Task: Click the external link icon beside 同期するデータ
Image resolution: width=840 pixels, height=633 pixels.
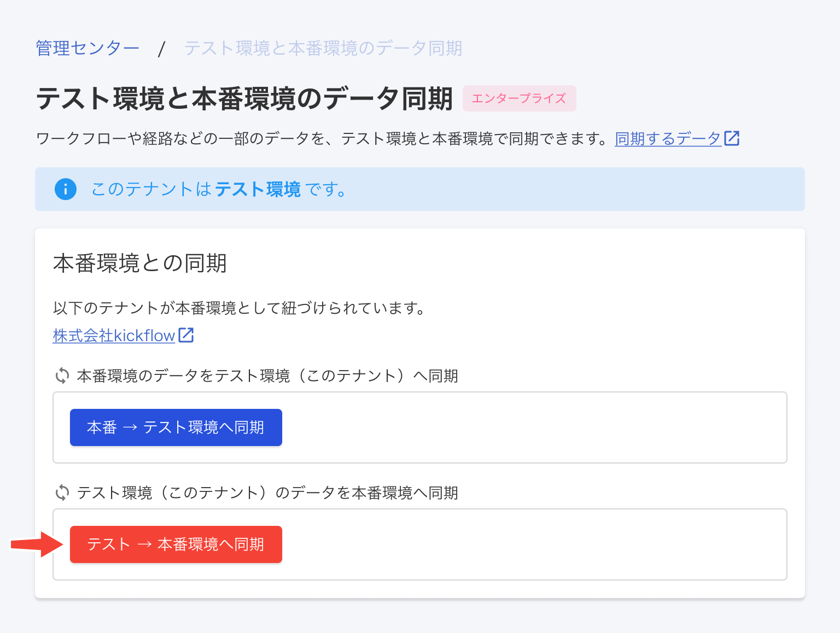Action: pyautogui.click(x=732, y=138)
